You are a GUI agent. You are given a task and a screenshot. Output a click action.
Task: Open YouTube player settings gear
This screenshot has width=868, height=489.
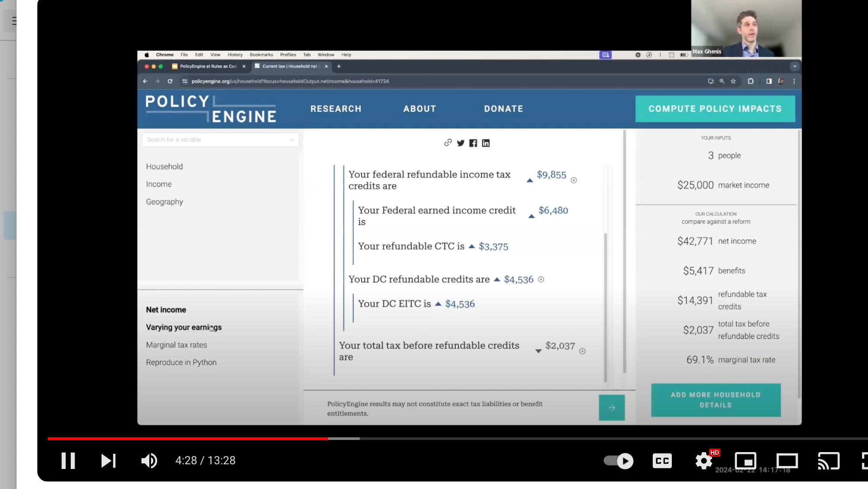click(704, 461)
